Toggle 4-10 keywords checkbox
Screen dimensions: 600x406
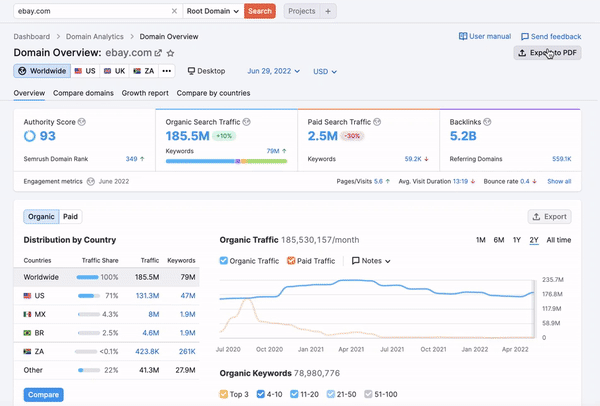click(261, 394)
